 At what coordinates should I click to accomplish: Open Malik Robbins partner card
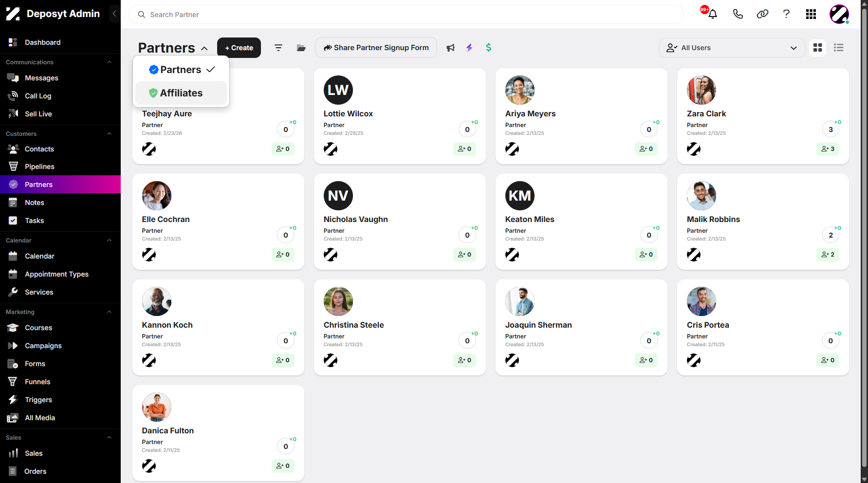763,222
